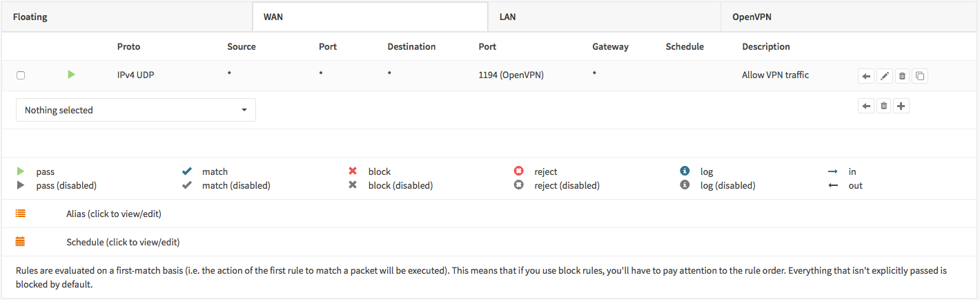The height and width of the screenshot is (300, 980).
Task: Open the Nothing selected dropdown
Action: 136,110
